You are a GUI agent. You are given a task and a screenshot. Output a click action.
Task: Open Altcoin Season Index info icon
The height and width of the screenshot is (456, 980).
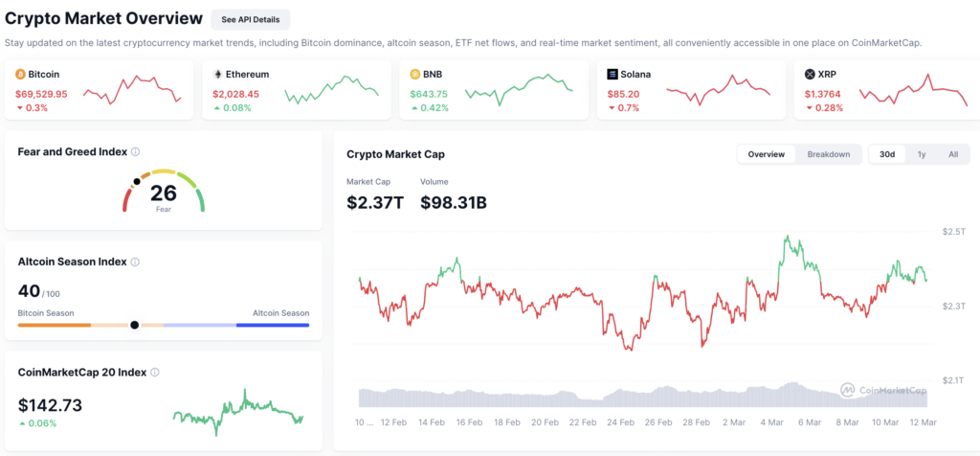click(x=135, y=262)
